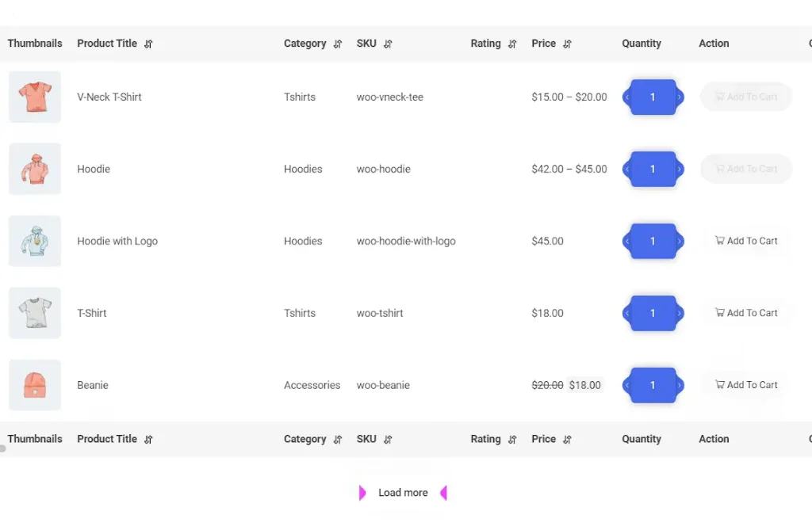Open Accessories category link

pyautogui.click(x=312, y=385)
